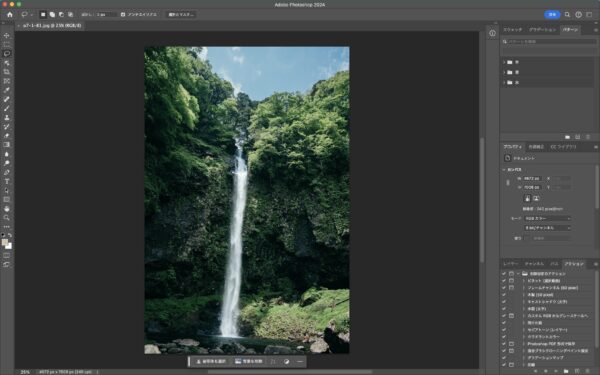Click the blue Share button
The image size is (600, 375).
(552, 15)
